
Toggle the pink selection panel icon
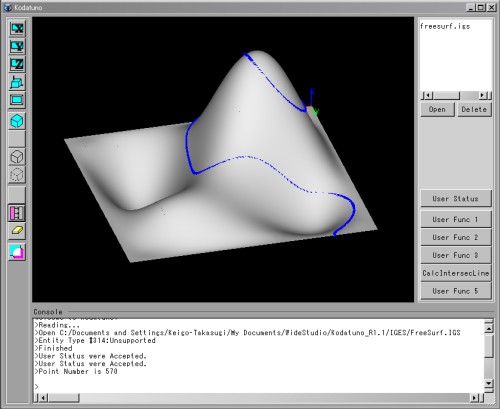coord(17,213)
